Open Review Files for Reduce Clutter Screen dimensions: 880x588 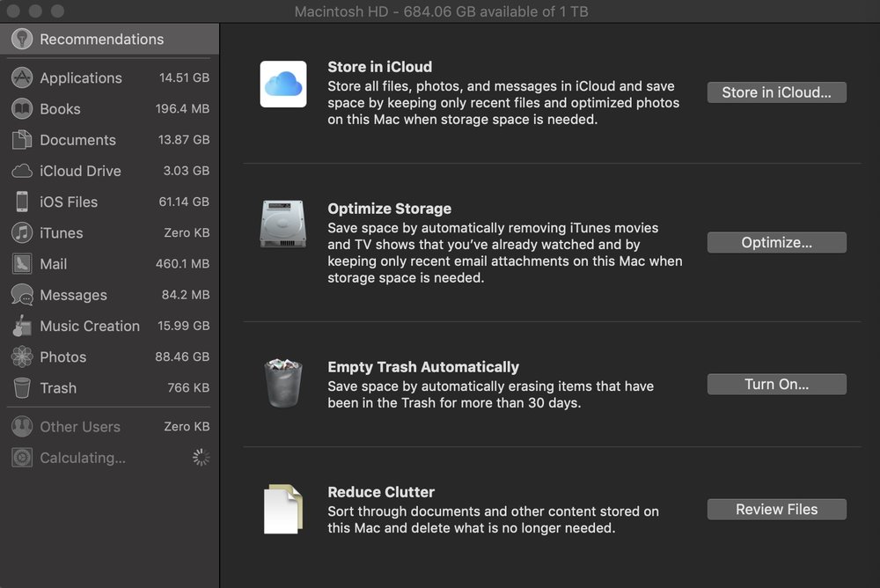[x=777, y=510]
